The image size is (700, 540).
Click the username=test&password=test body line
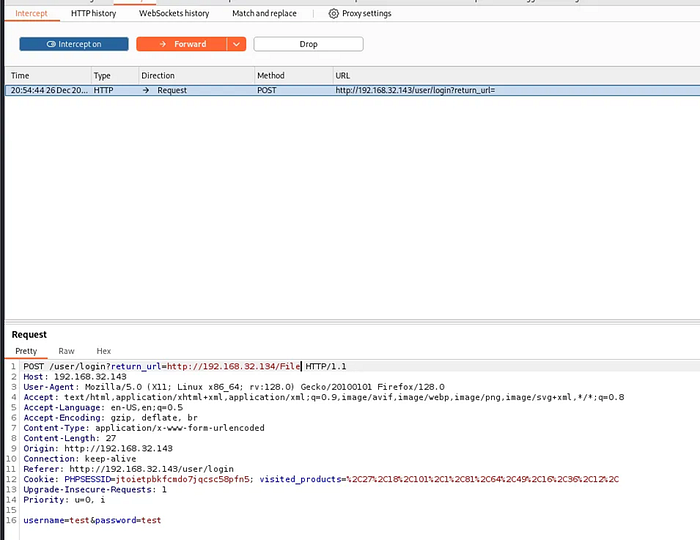click(x=92, y=520)
